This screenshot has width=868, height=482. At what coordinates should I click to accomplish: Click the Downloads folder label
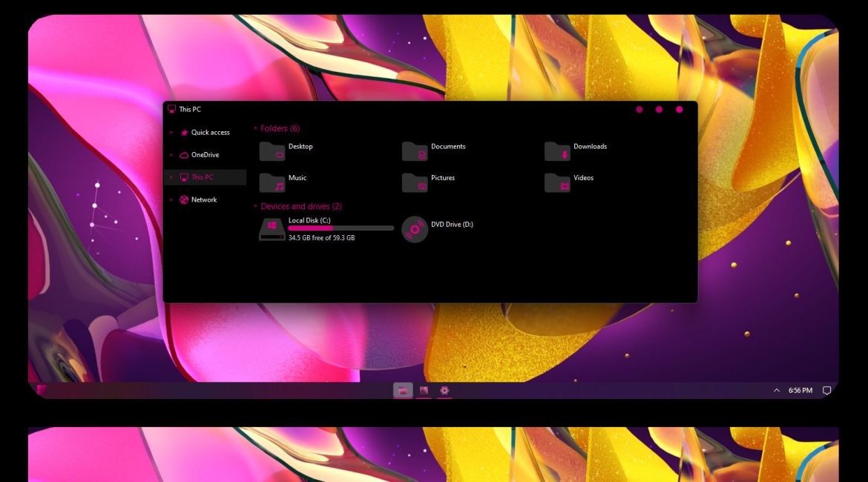tap(590, 147)
